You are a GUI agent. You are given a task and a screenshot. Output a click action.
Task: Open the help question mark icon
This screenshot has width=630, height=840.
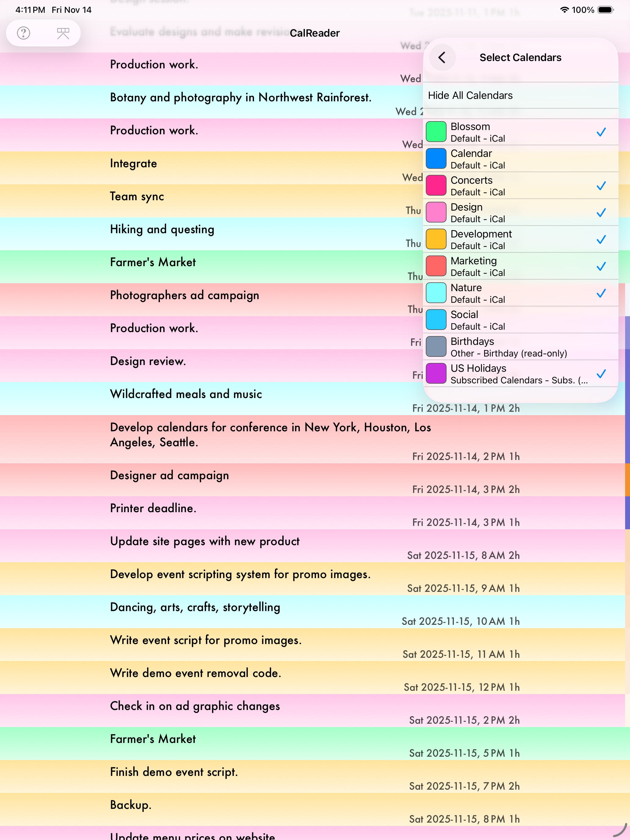coord(24,33)
